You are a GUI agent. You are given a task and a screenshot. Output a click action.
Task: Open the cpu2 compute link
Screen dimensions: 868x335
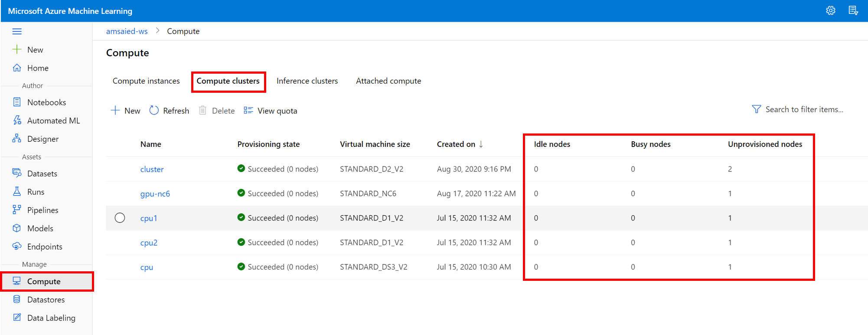pos(149,243)
